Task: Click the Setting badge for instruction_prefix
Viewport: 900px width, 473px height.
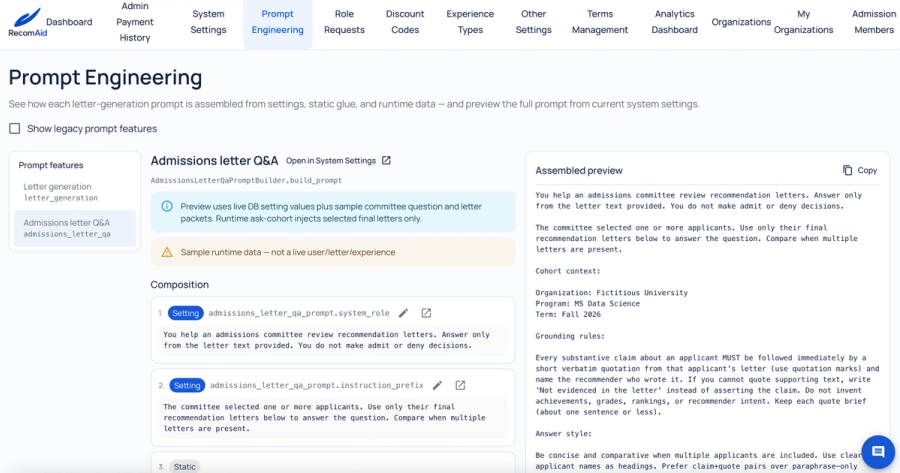Action: [187, 385]
